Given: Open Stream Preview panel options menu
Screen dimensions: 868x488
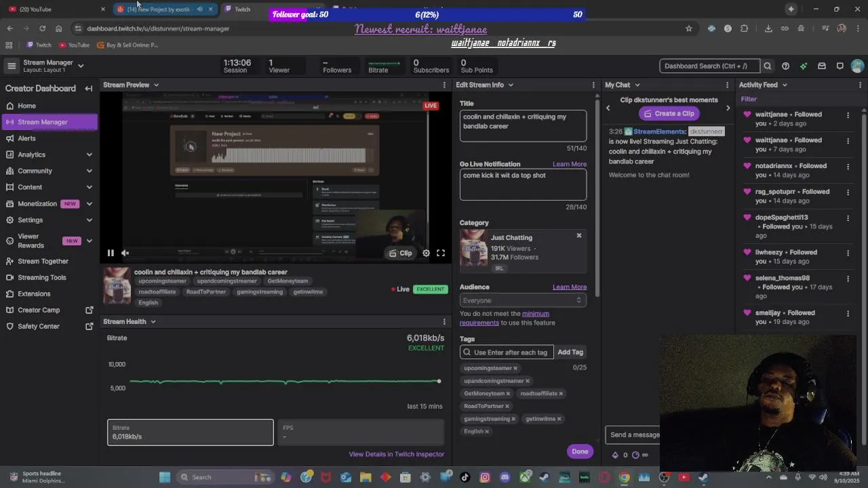Looking at the screenshot, I should click(x=444, y=85).
